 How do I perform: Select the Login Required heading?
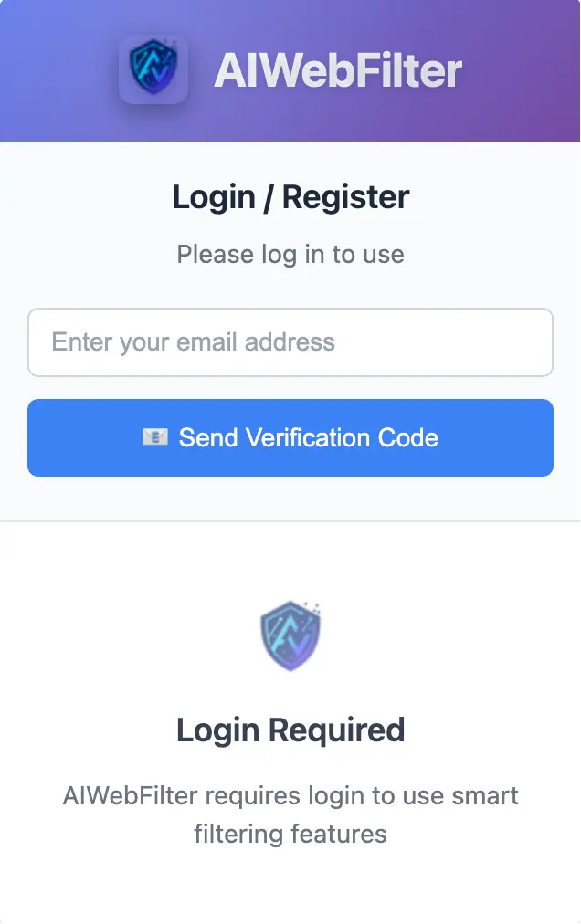290,730
